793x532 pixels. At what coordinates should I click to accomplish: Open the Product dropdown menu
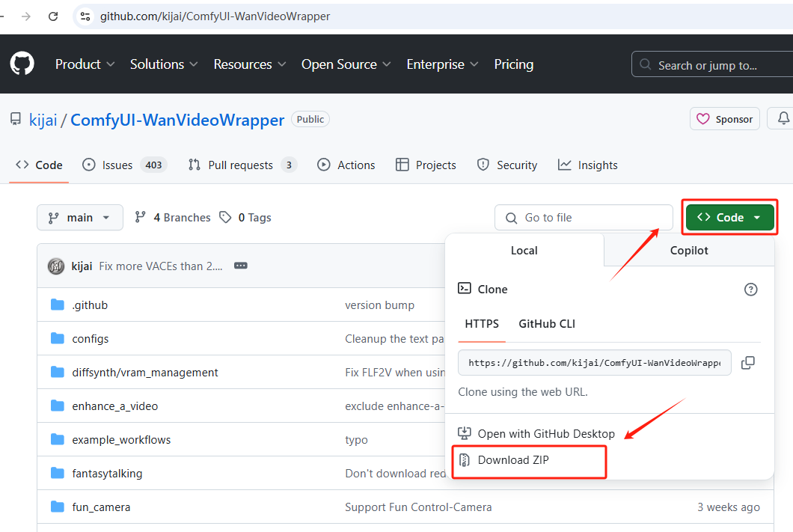(x=85, y=64)
